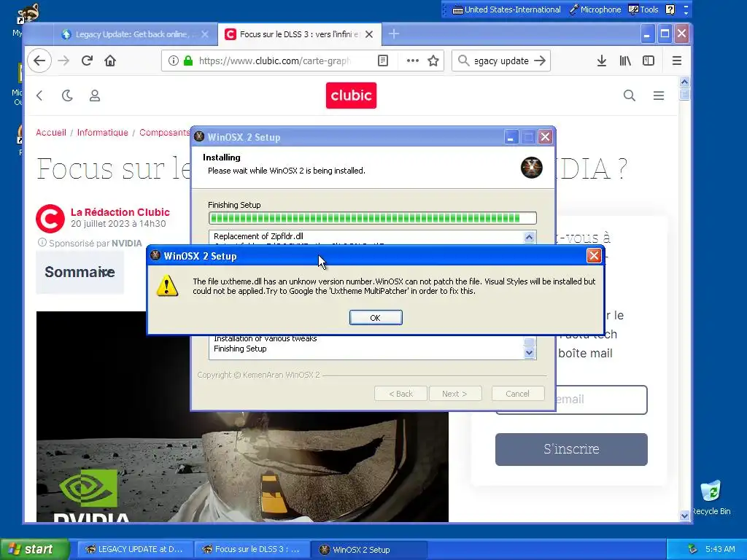Show site information for clubic.com
Image resolution: width=747 pixels, height=560 pixels.
174,61
